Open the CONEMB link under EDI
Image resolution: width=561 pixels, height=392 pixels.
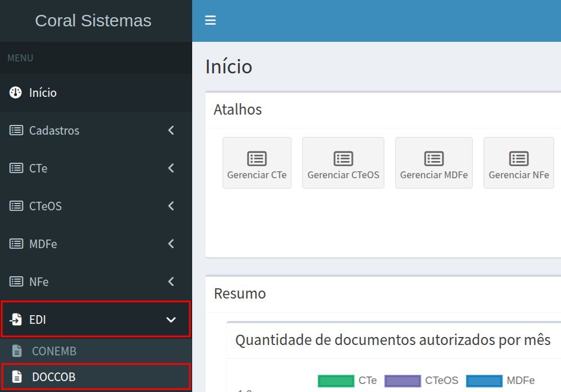click(x=54, y=351)
